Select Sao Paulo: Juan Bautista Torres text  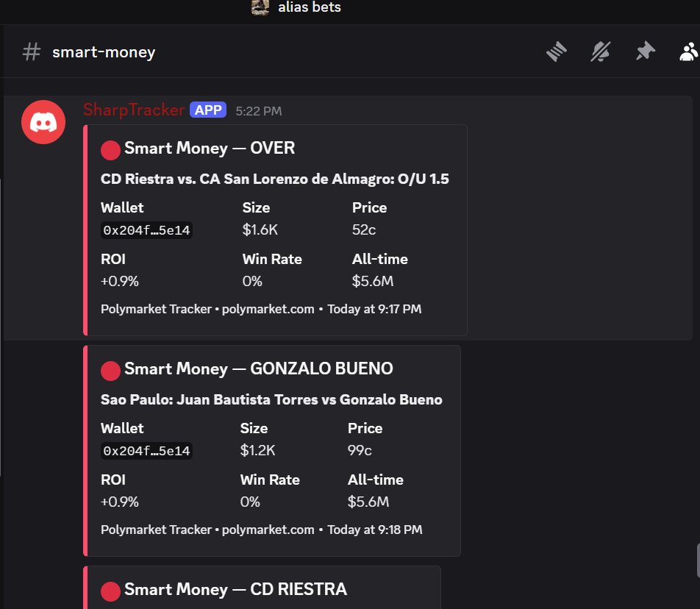pos(271,399)
